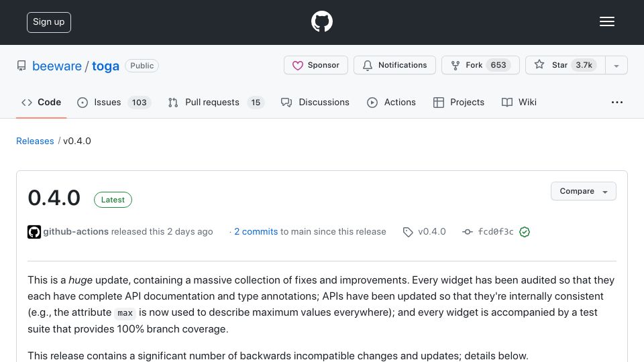The height and width of the screenshot is (362, 644).
Task: Click the Pull requests count 15 badge
Action: pos(256,103)
